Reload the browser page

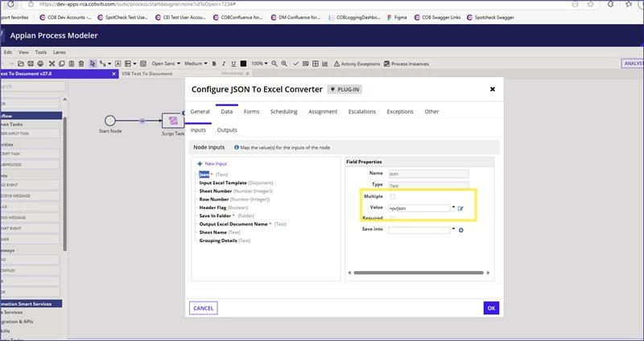pyautogui.click(x=10, y=4)
